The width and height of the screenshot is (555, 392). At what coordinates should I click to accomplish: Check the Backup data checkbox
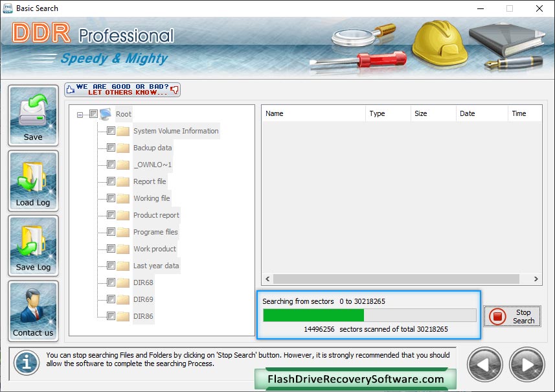coord(111,147)
